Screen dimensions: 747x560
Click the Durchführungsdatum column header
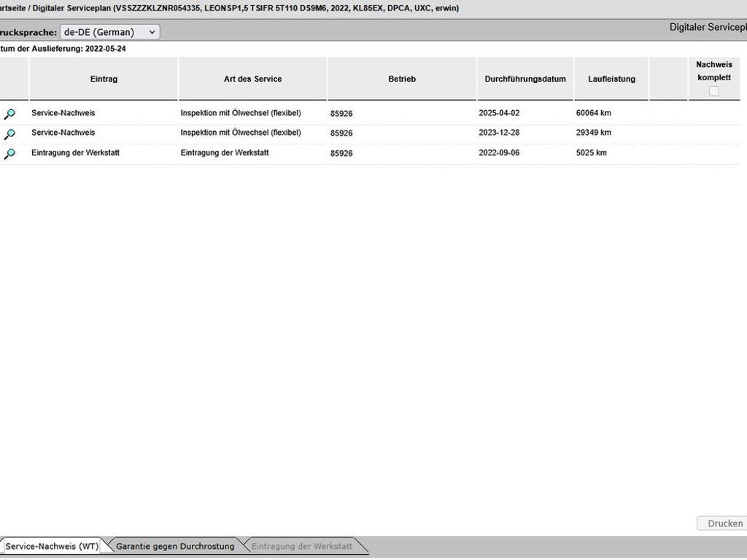[525, 79]
